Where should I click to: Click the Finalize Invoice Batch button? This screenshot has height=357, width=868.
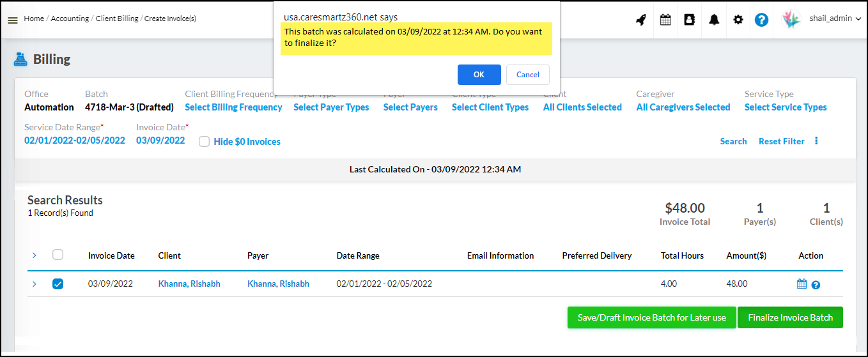click(x=790, y=317)
